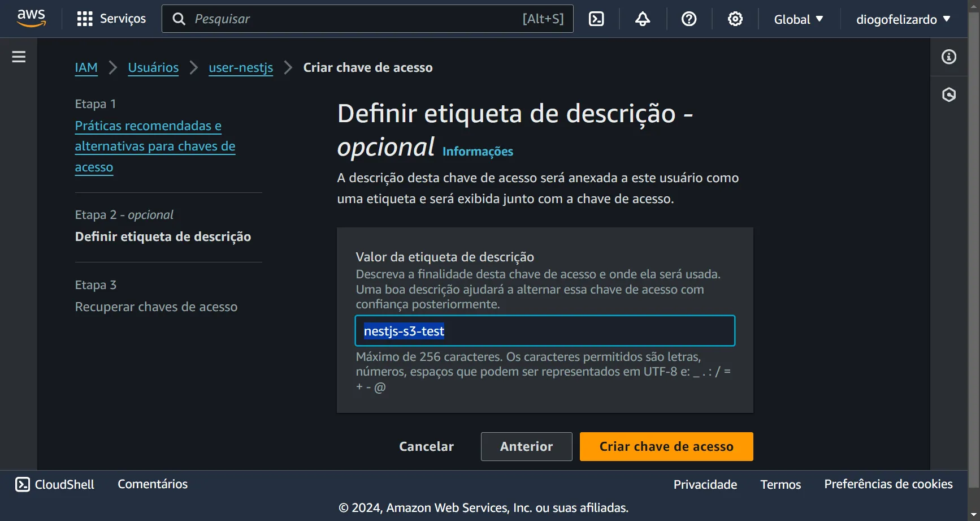
Task: Click the Serviços label
Action: click(x=123, y=19)
